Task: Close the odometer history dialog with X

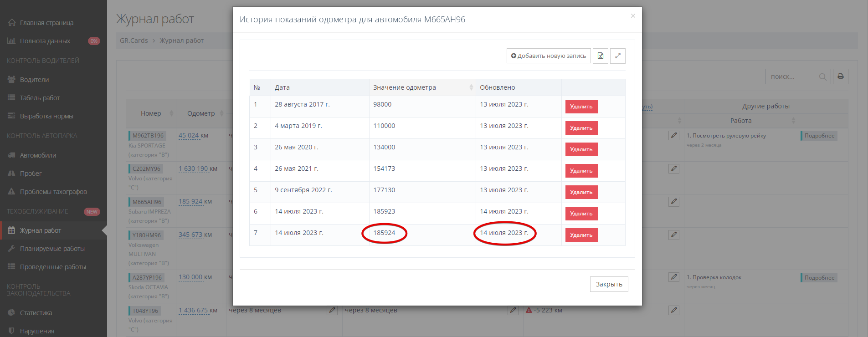Action: pos(633,16)
